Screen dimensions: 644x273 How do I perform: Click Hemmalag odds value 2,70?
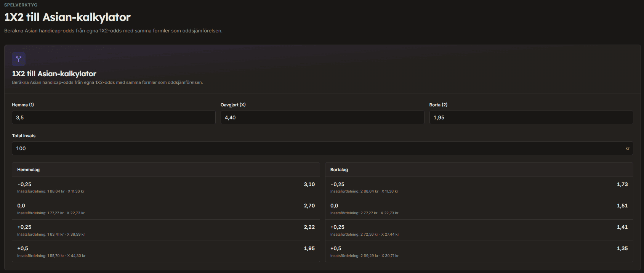tap(309, 206)
